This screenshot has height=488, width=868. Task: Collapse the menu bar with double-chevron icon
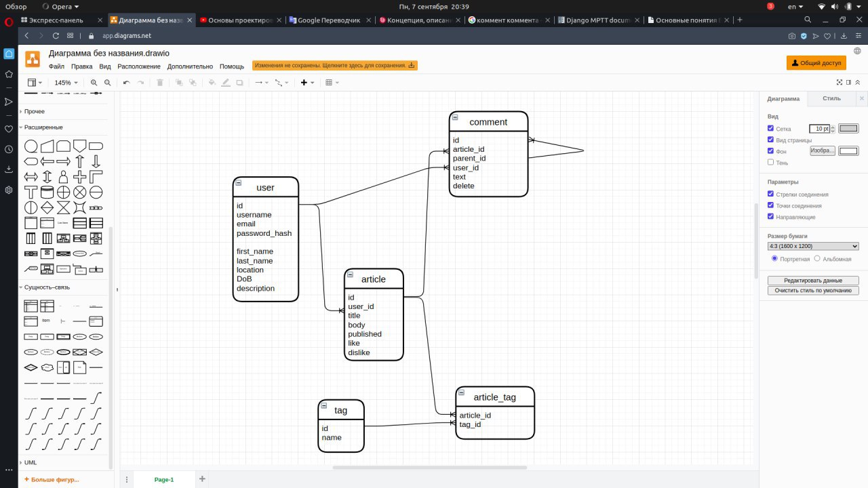click(x=858, y=83)
